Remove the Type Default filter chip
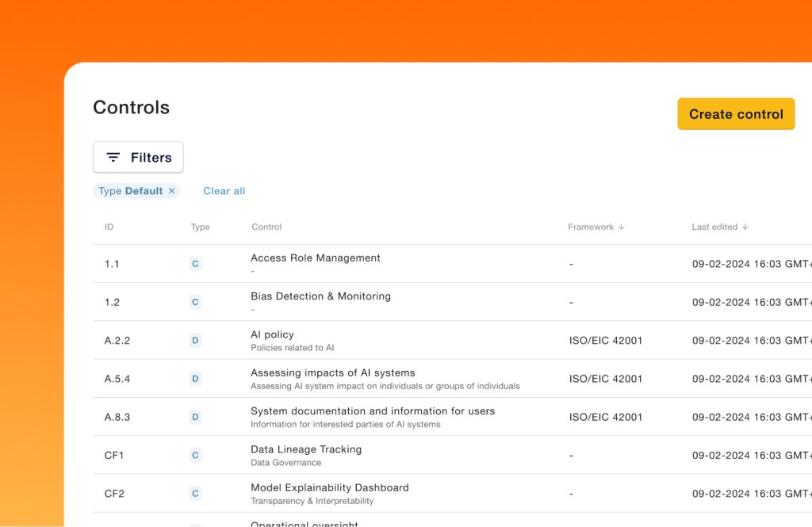This screenshot has height=527, width=812. click(x=172, y=191)
